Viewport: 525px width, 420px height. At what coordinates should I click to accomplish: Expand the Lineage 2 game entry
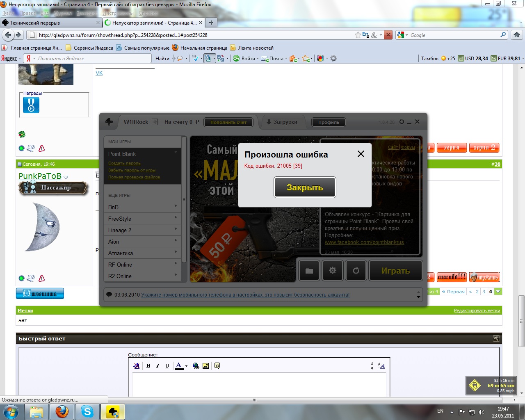(x=142, y=230)
